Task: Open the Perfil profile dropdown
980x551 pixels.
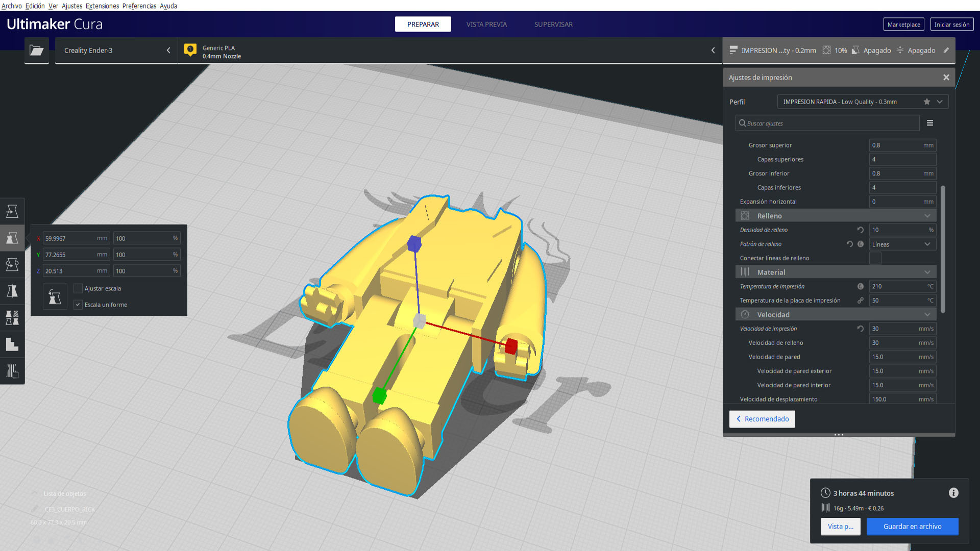Action: pyautogui.click(x=863, y=102)
